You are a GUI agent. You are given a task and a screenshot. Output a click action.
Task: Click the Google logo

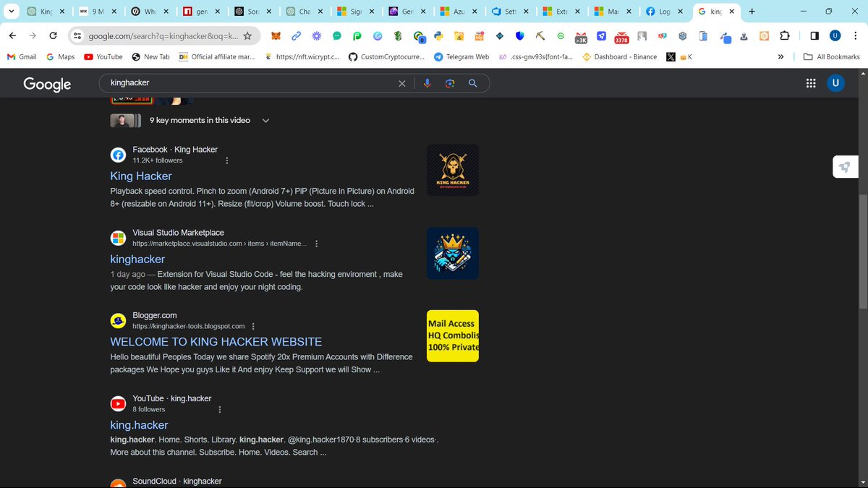click(47, 84)
